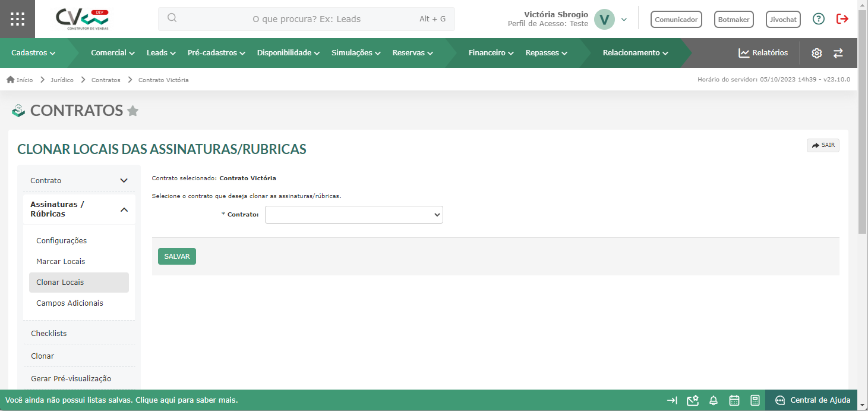Screen dimensions: 868x411
Task: Click Central de Ajuda label
Action: [x=820, y=400]
